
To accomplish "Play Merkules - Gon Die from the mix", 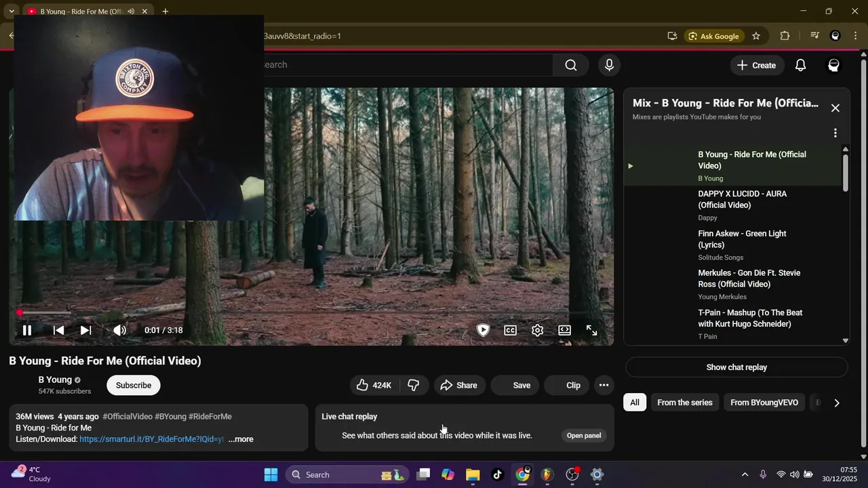I will [732, 284].
